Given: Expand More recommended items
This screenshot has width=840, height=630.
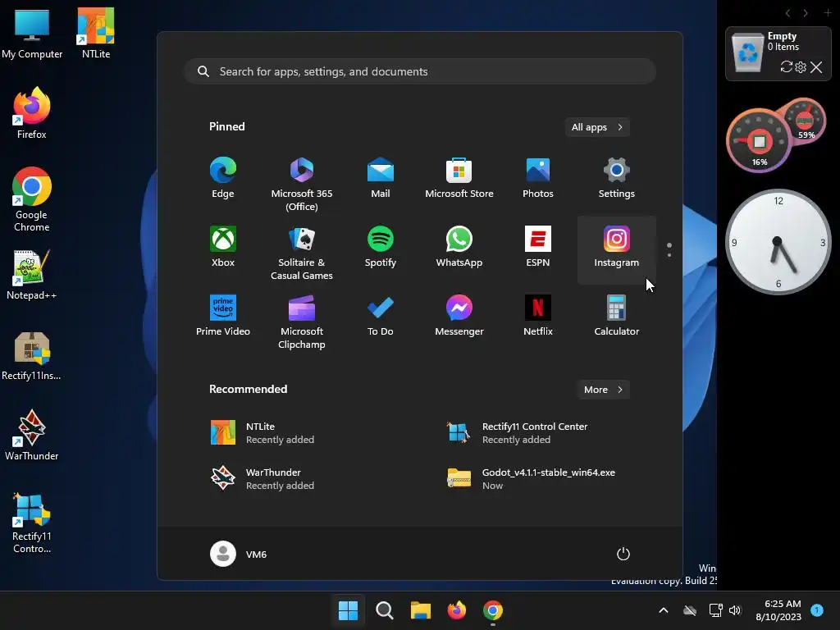Looking at the screenshot, I should click(x=604, y=390).
